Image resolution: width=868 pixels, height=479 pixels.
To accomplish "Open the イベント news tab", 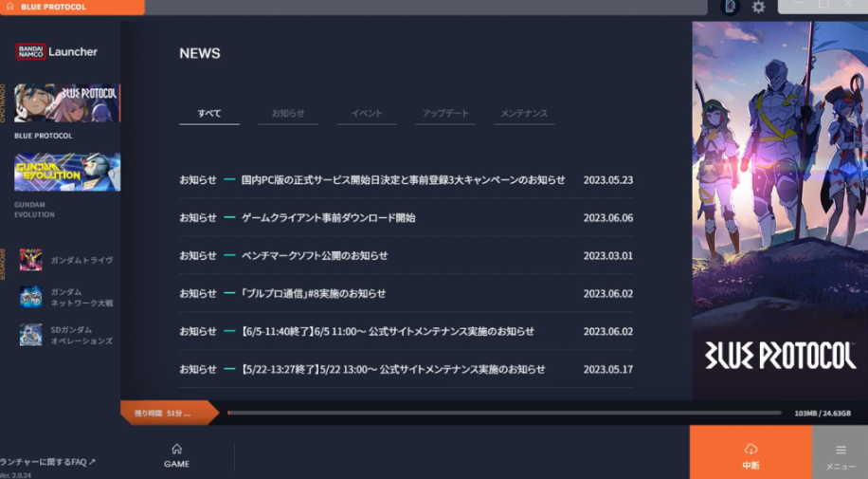I will (367, 114).
